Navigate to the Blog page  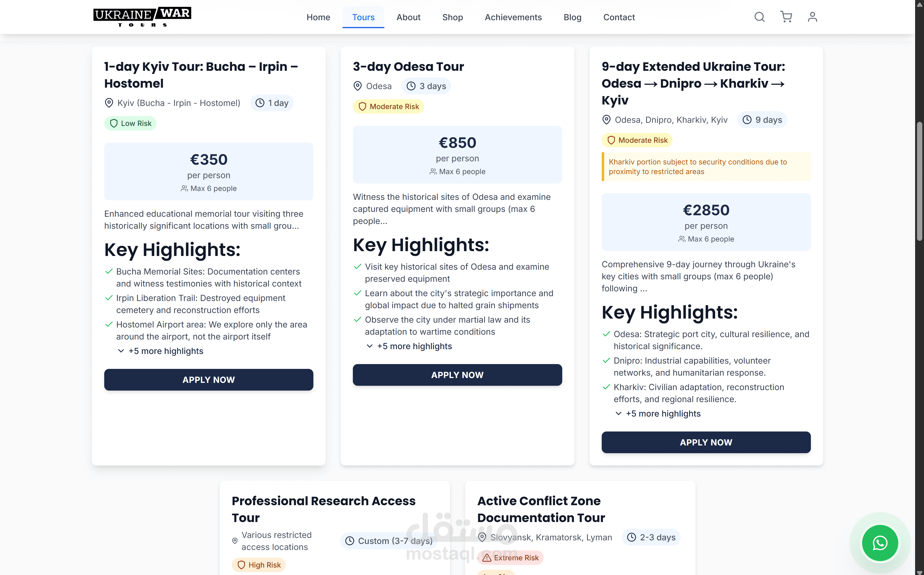pos(572,18)
